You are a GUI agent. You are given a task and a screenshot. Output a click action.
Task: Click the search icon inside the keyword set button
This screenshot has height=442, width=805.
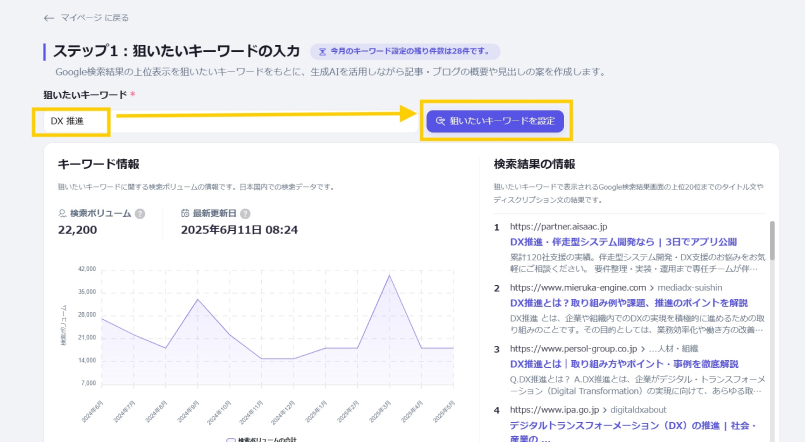(x=441, y=121)
